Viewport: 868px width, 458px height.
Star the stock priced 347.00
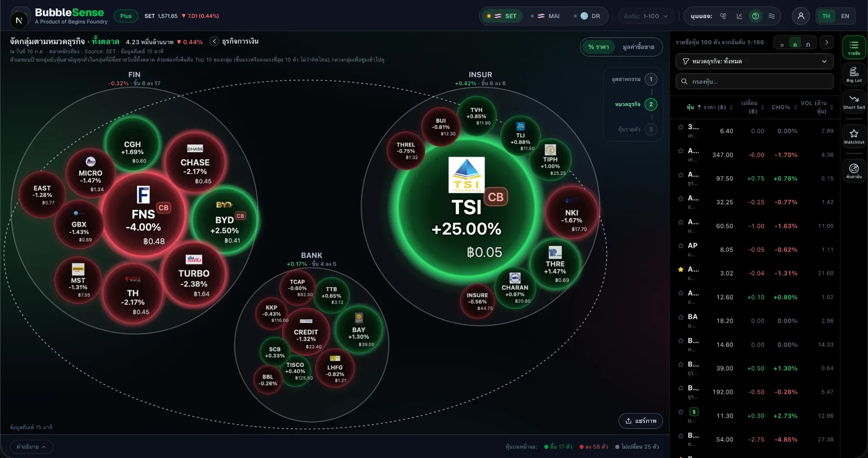click(680, 151)
